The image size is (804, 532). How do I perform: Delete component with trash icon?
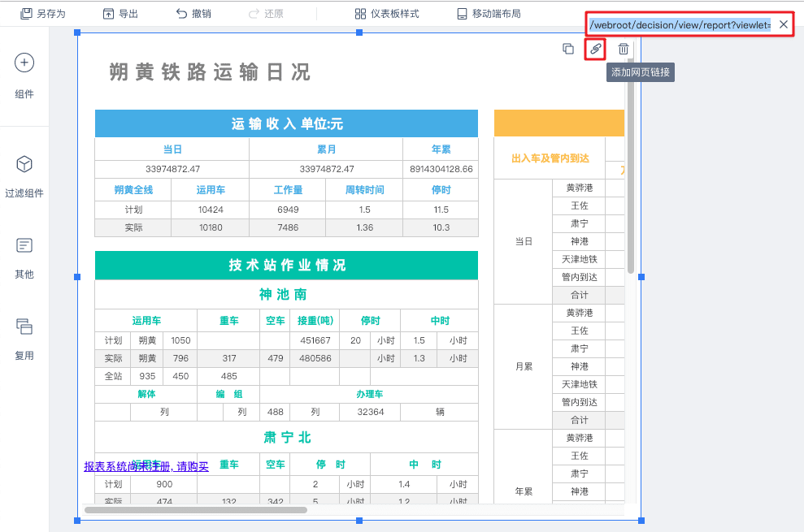coord(623,49)
